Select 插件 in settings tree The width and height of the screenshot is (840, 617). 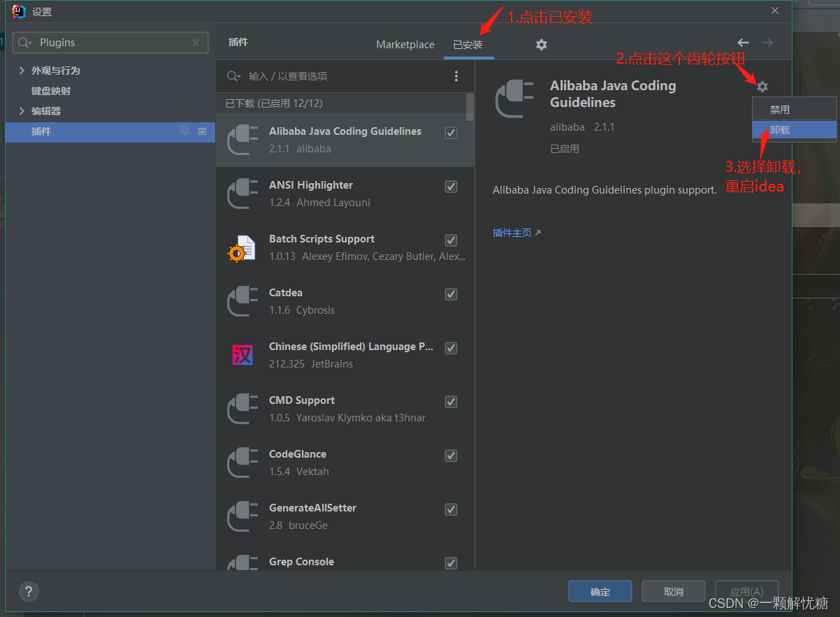pyautogui.click(x=110, y=131)
